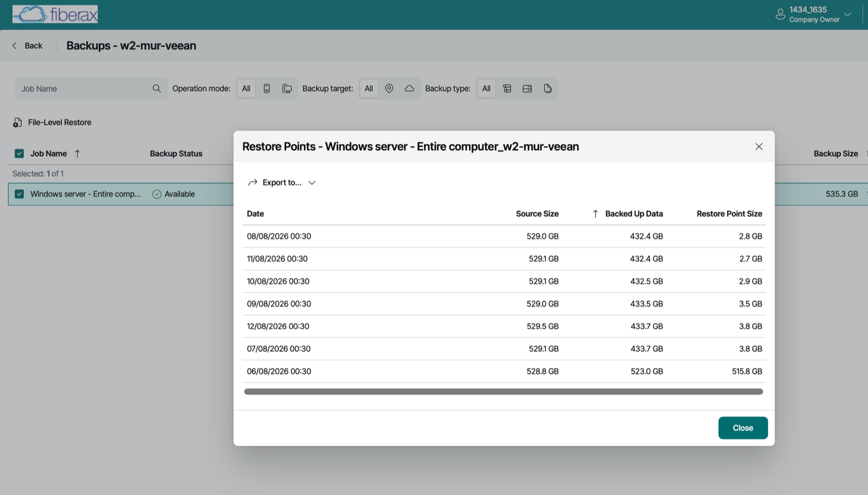Image resolution: width=868 pixels, height=495 pixels.
Task: Select restore point 07/08/2026 00:30
Action: pos(504,349)
